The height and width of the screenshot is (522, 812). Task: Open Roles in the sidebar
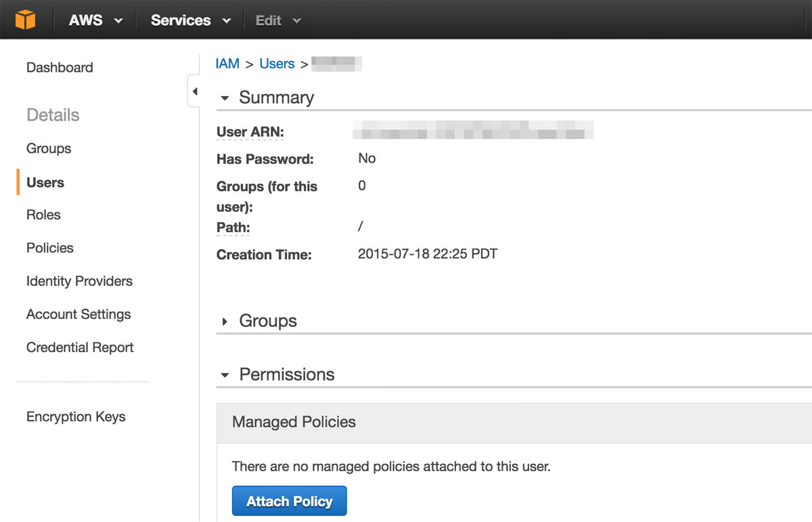(43, 215)
